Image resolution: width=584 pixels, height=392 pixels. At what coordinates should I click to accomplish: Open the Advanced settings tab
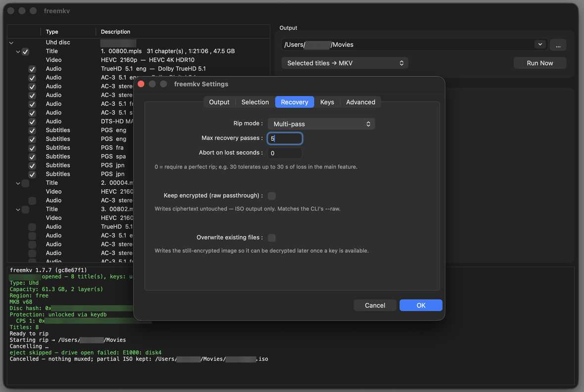360,102
